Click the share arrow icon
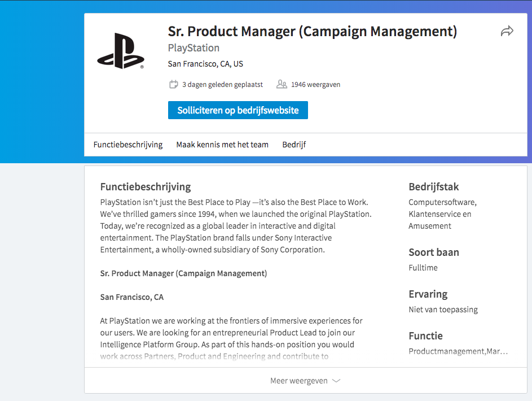Screen dimensions: 532x401 pyautogui.click(x=507, y=32)
